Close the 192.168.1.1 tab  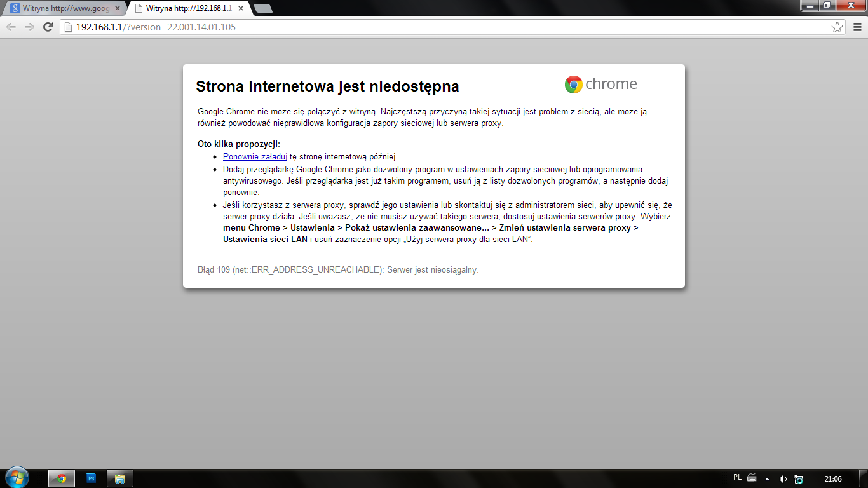(240, 9)
